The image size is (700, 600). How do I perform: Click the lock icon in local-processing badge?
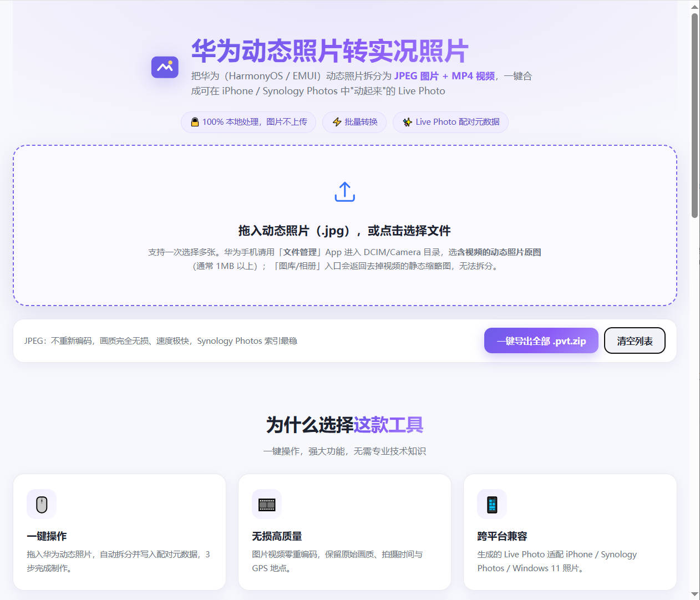195,122
